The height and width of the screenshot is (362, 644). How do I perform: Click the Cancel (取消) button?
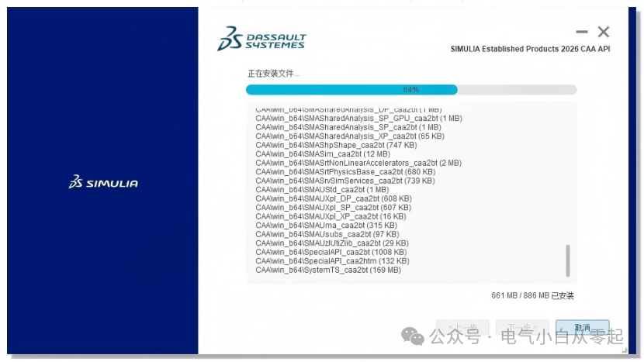click(582, 328)
